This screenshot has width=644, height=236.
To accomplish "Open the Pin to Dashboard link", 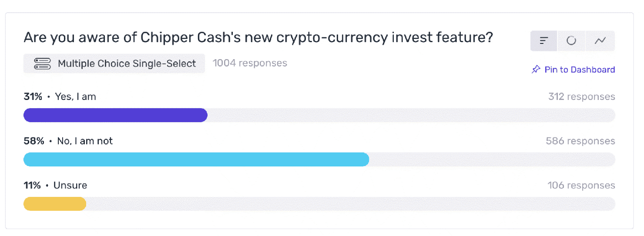I will coord(574,70).
